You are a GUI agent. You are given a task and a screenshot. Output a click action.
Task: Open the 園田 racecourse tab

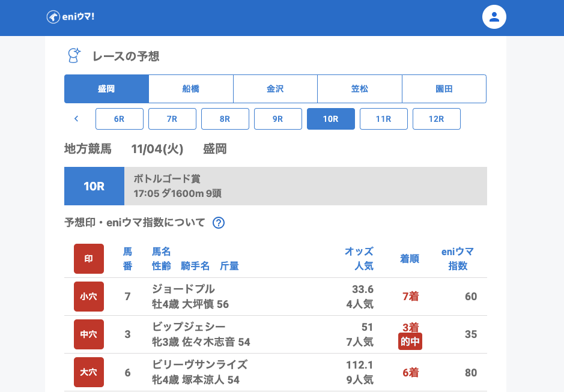pyautogui.click(x=444, y=89)
